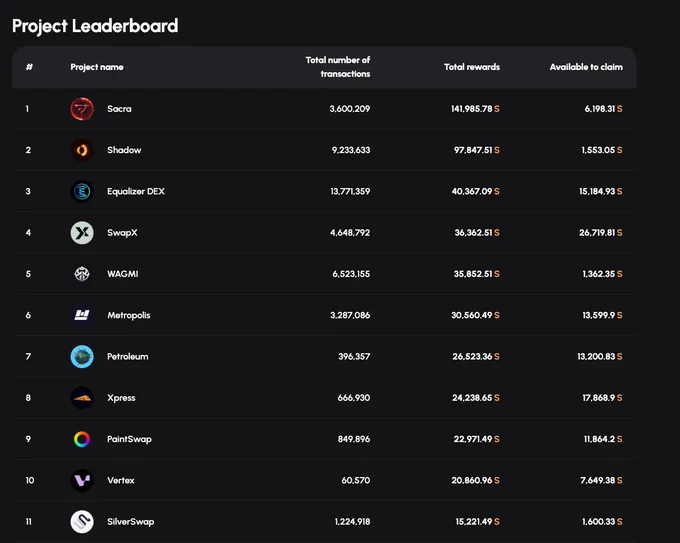This screenshot has height=543, width=680.
Task: Click WAGMI transactions value 6,523,155
Action: pos(351,274)
